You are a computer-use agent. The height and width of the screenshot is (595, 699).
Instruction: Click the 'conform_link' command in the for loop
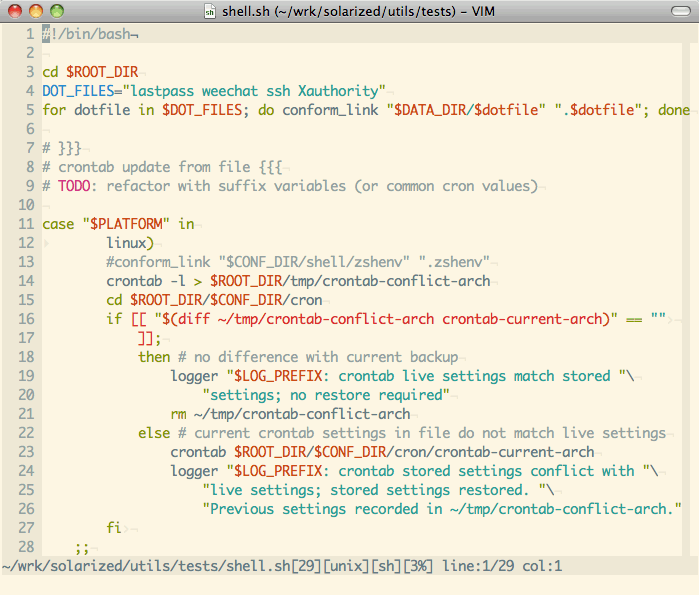(330, 110)
